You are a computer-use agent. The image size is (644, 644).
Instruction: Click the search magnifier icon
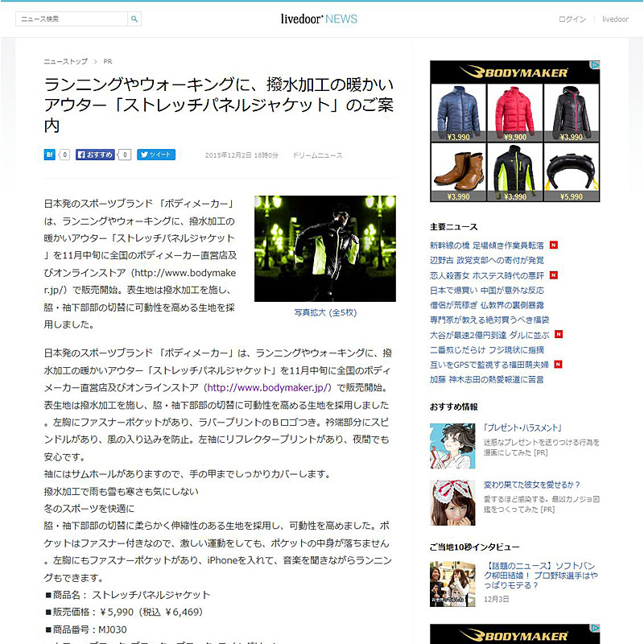tap(134, 19)
